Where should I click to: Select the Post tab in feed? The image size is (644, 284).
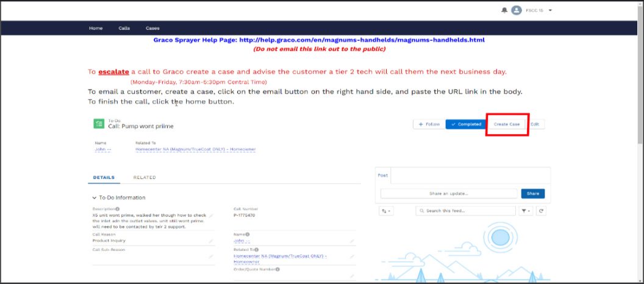tap(383, 176)
